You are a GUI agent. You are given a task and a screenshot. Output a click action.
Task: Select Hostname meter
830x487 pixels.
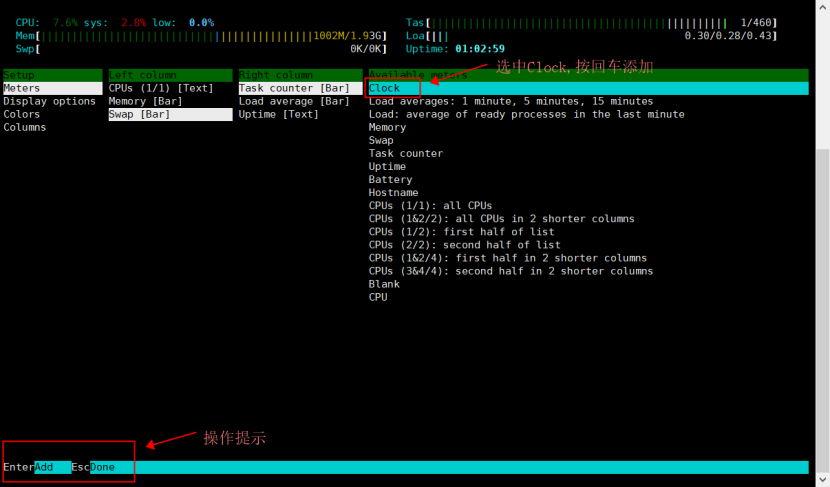click(x=393, y=193)
